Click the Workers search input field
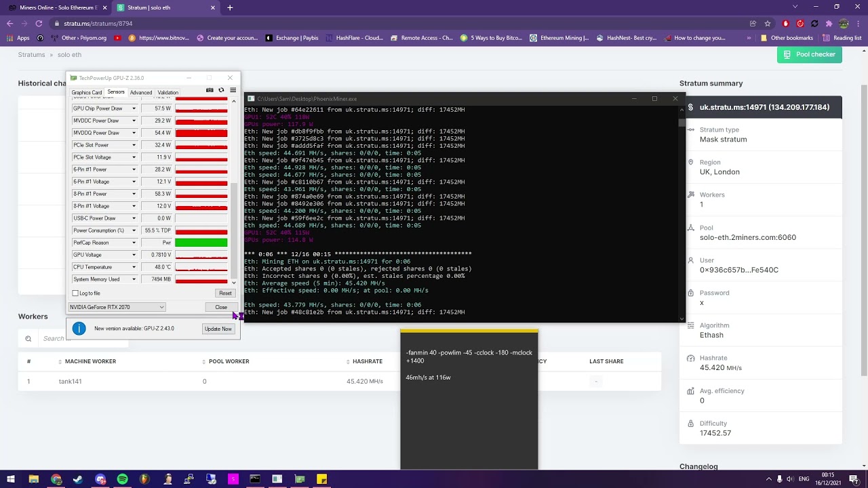Viewport: 868px width, 488px height. pyautogui.click(x=83, y=338)
